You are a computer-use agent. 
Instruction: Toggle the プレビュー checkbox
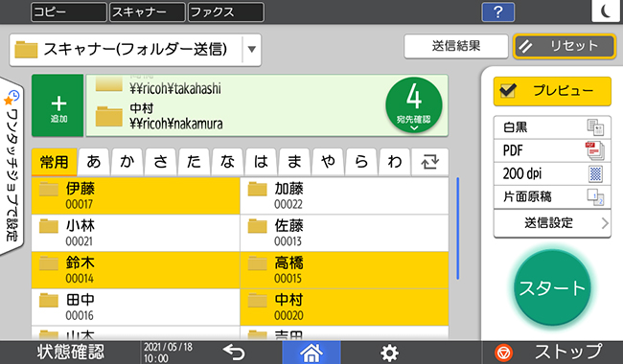508,91
